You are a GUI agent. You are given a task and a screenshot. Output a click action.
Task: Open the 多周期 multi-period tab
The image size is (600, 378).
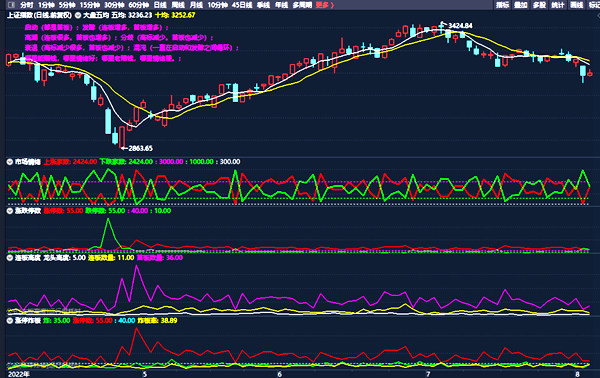click(302, 5)
